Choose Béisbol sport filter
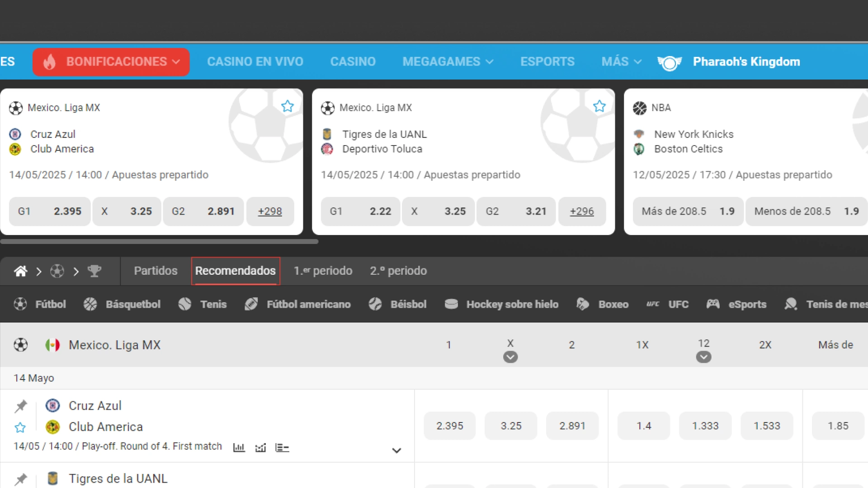The image size is (868, 488). click(397, 304)
